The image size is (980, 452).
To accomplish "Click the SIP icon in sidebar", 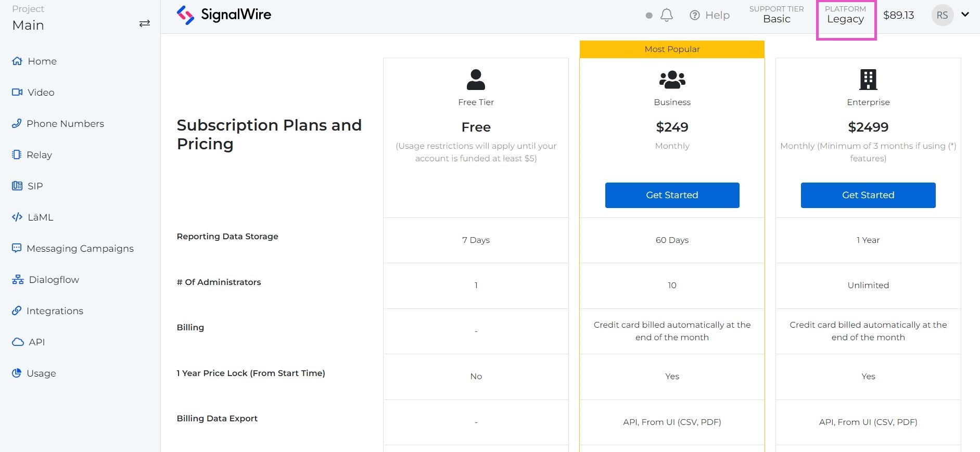I will (x=17, y=186).
